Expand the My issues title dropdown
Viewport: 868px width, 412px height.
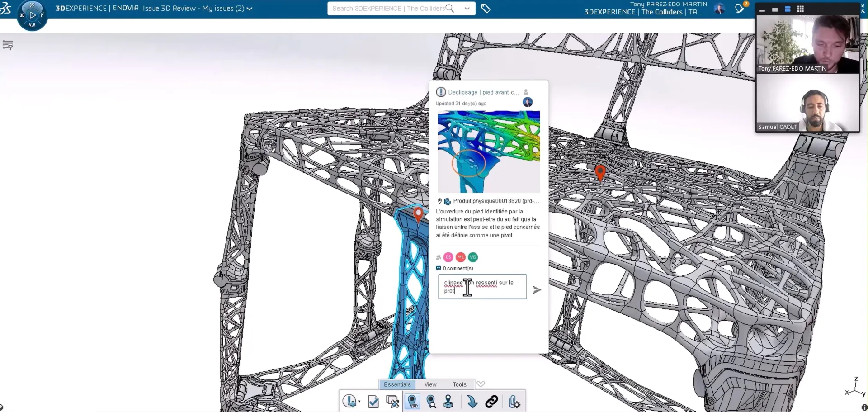click(250, 9)
